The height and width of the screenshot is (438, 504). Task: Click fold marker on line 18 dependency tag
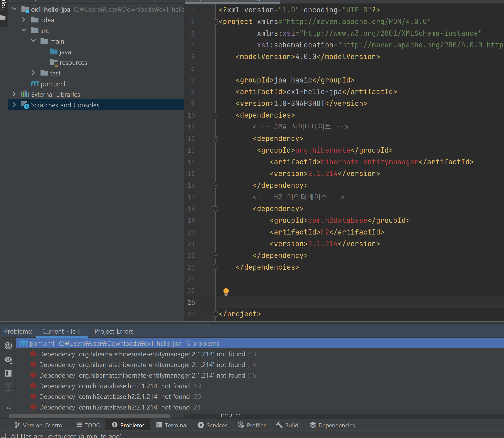pos(215,209)
